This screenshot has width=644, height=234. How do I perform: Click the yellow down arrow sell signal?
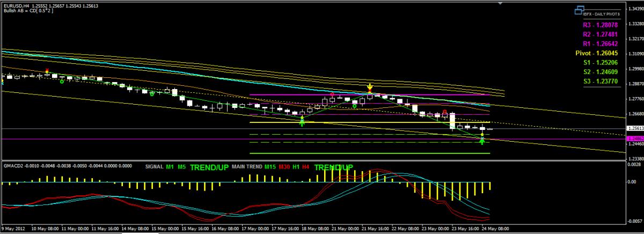coord(370,87)
